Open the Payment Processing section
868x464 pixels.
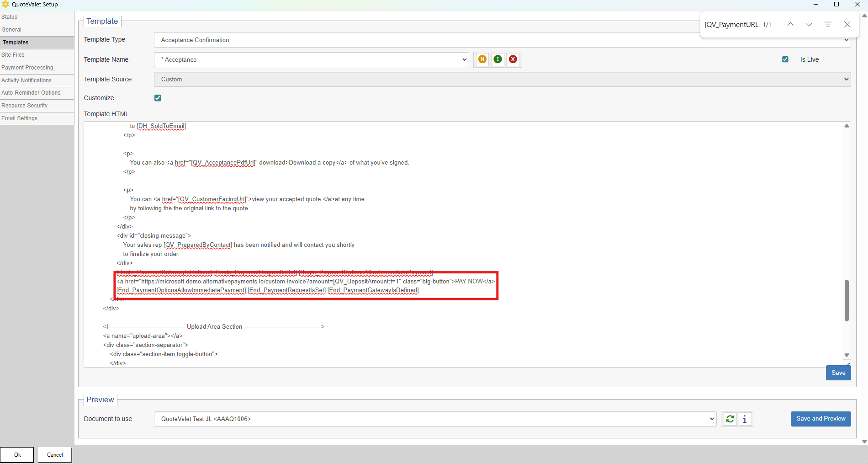[27, 68]
